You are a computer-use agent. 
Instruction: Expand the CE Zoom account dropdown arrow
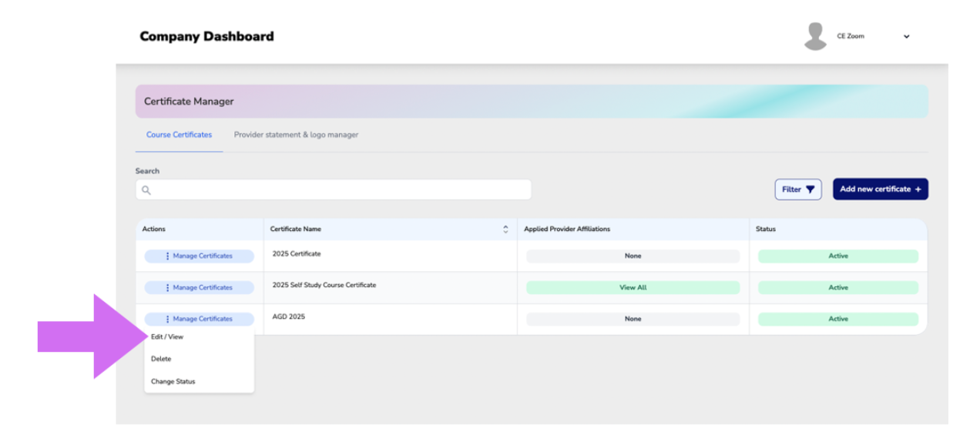pos(906,36)
